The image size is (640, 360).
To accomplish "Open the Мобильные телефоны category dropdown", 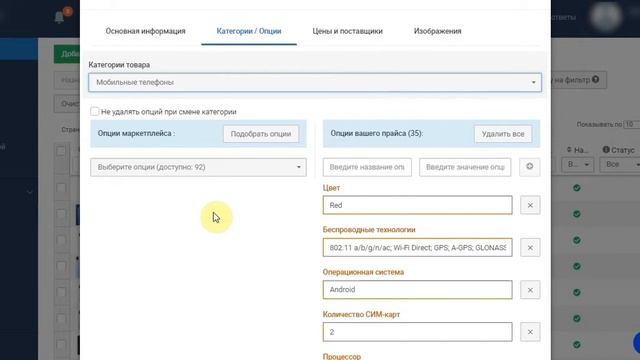I will click(x=315, y=82).
